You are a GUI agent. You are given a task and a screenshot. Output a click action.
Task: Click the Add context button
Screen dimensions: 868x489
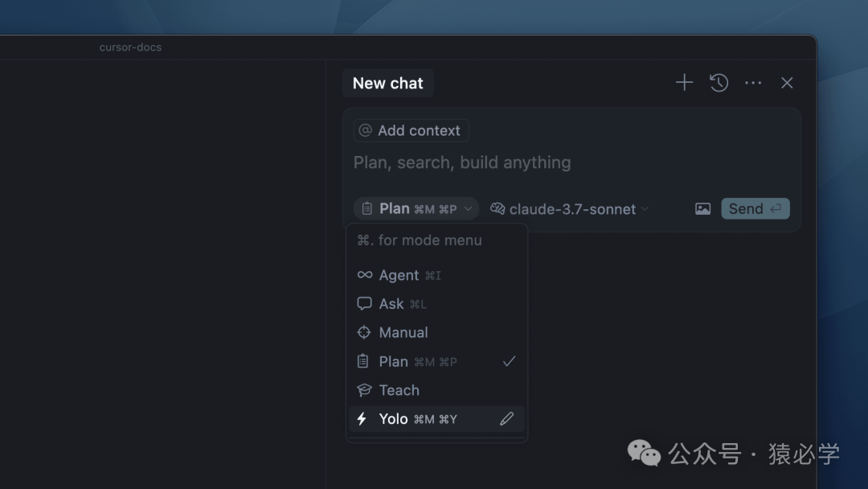tap(411, 130)
